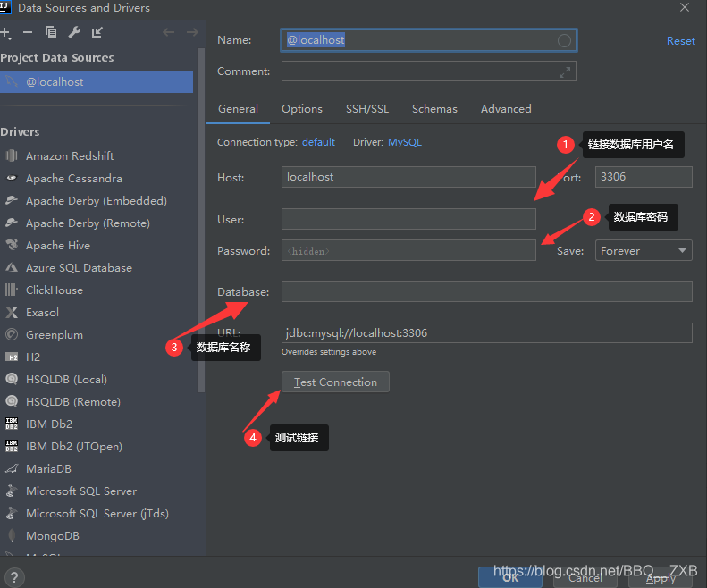Go back with left arrow icon
707x588 pixels.
click(x=168, y=32)
